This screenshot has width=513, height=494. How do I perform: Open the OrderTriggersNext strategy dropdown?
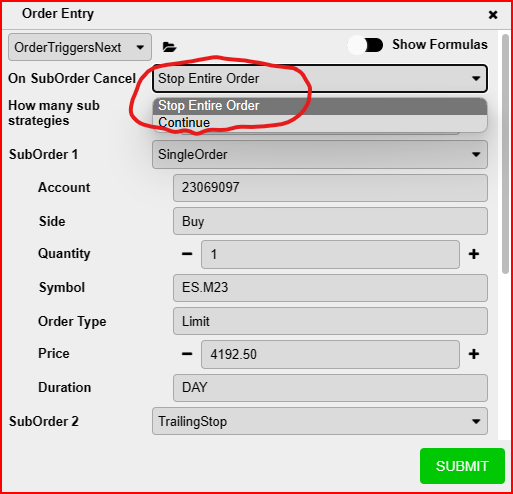pyautogui.click(x=80, y=47)
